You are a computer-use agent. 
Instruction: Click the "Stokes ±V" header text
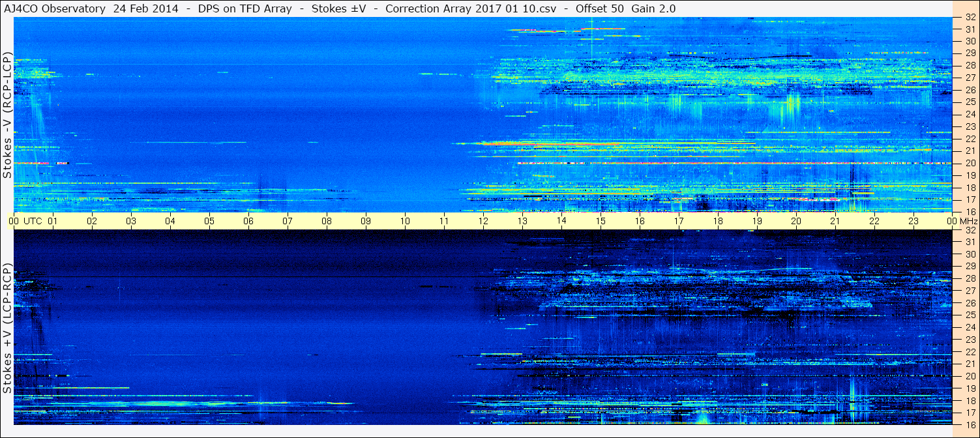[339, 8]
